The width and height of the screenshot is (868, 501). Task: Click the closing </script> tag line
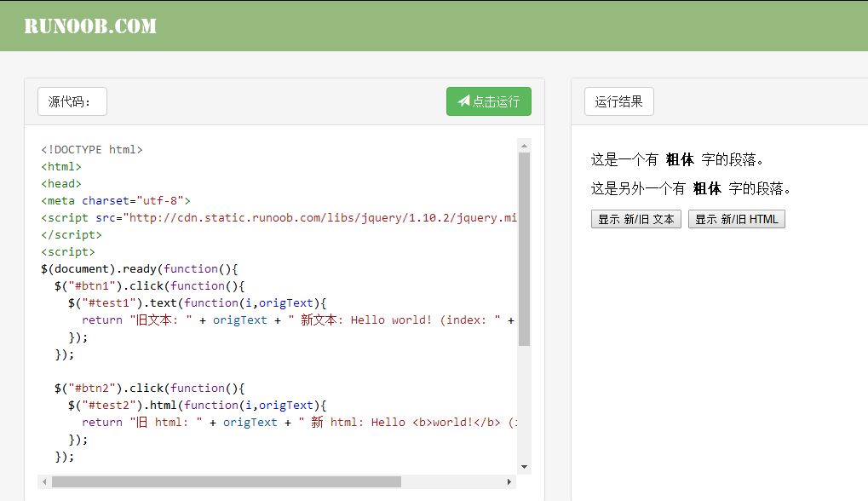[72, 234]
